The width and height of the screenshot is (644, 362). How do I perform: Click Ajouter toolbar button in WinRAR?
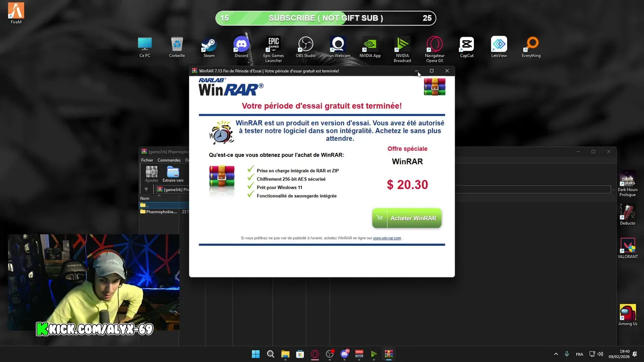151,174
